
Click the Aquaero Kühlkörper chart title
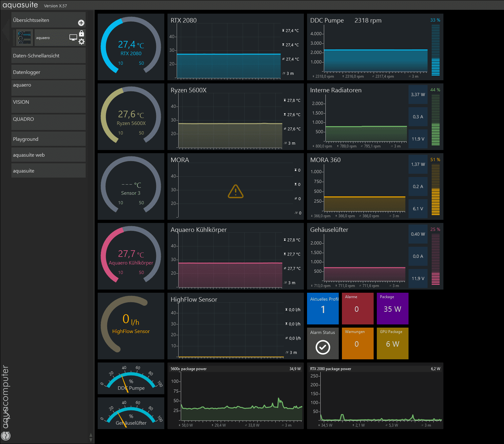tap(199, 230)
